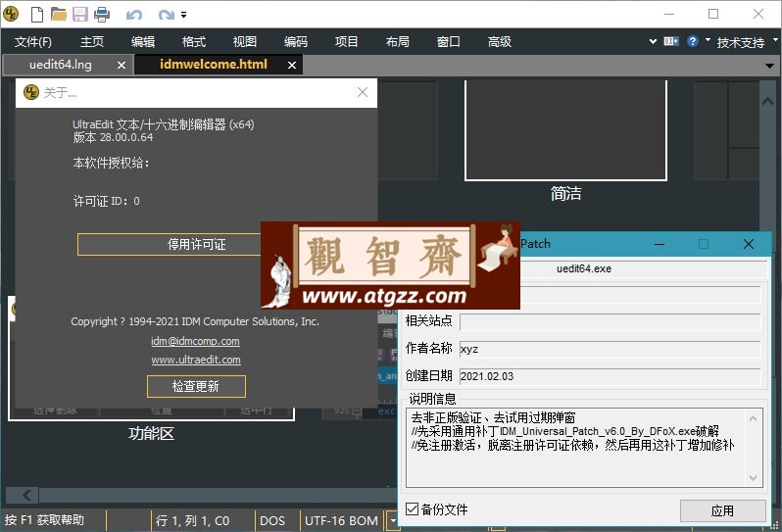Select the 简洁 layout thumbnail
The width and height of the screenshot is (782, 532).
(565, 130)
